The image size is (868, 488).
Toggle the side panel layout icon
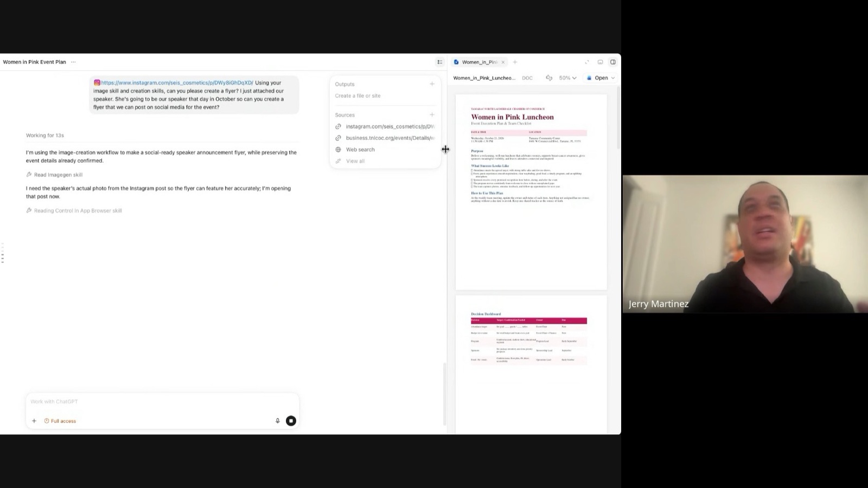tap(613, 62)
